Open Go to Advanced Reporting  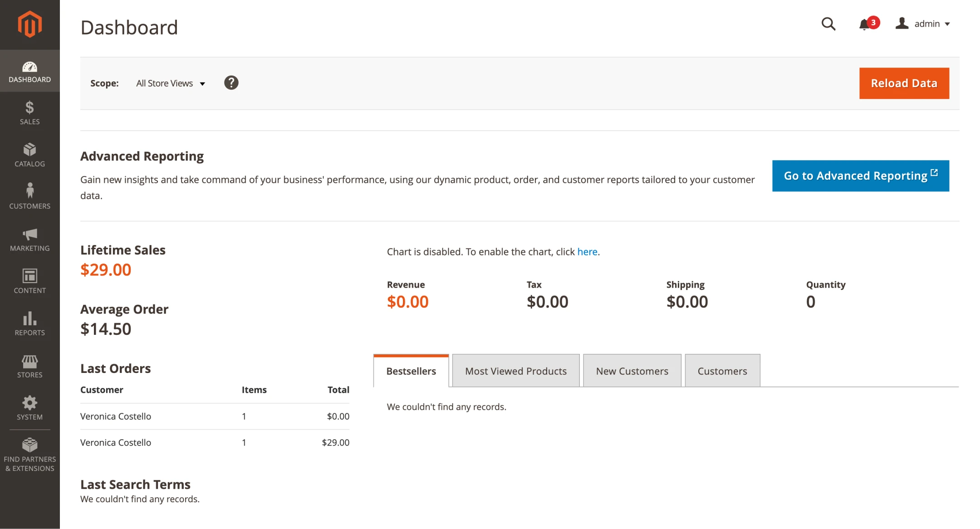coord(860,176)
